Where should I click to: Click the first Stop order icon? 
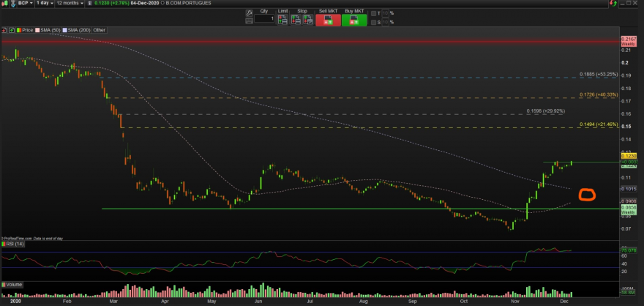pyautogui.click(x=296, y=19)
